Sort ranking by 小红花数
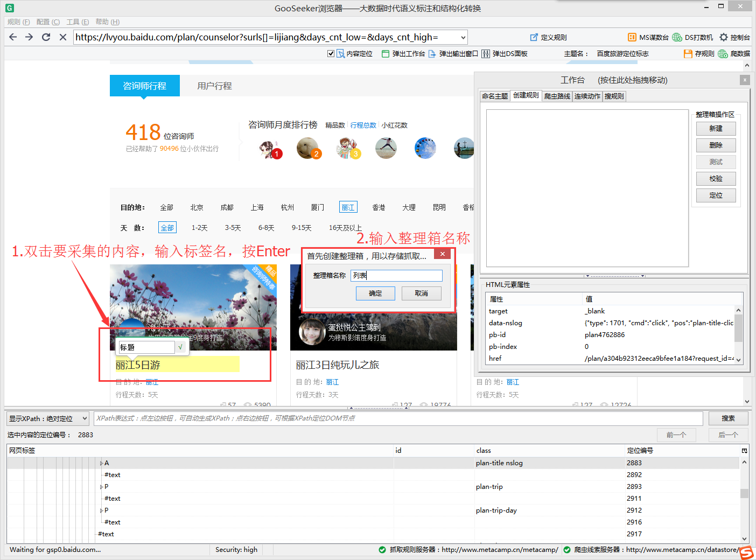Screen dimensions: 756x560 [x=395, y=125]
